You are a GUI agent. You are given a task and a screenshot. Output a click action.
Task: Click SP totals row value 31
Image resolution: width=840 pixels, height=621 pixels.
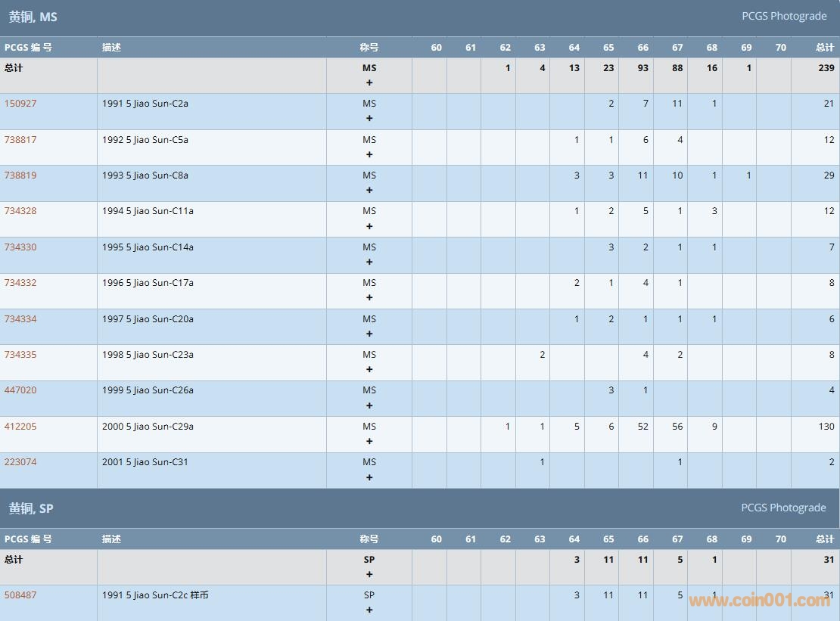pyautogui.click(x=829, y=560)
